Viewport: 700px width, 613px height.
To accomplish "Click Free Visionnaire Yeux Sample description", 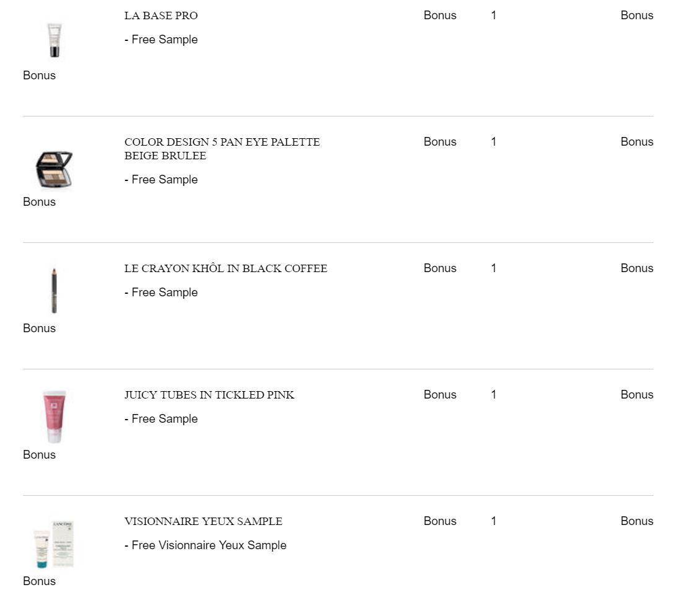I will 205,545.
